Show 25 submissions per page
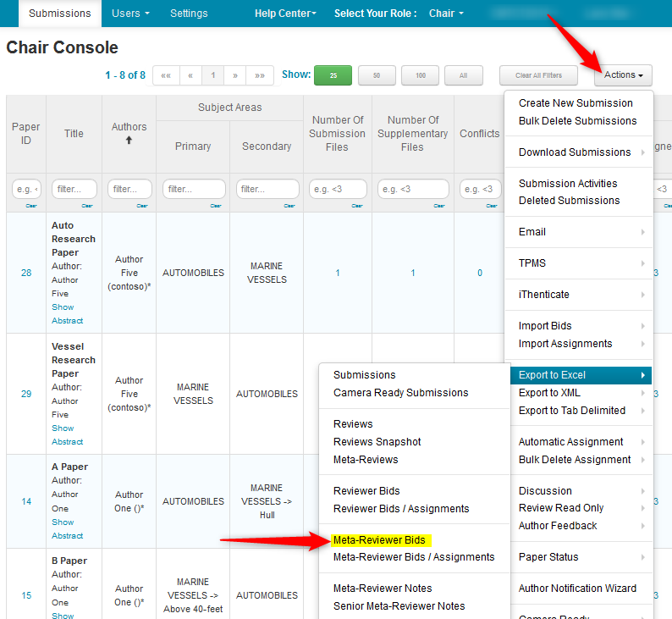The width and height of the screenshot is (672, 619). point(333,75)
